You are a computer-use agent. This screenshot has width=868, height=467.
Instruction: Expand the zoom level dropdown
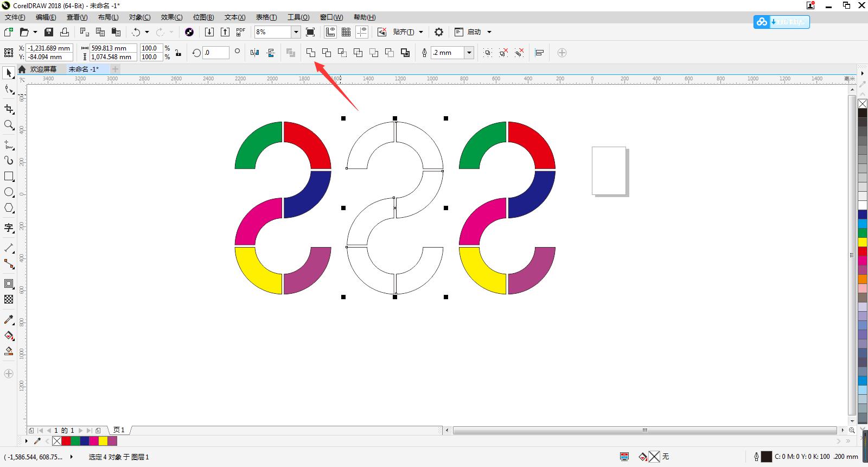pos(296,32)
